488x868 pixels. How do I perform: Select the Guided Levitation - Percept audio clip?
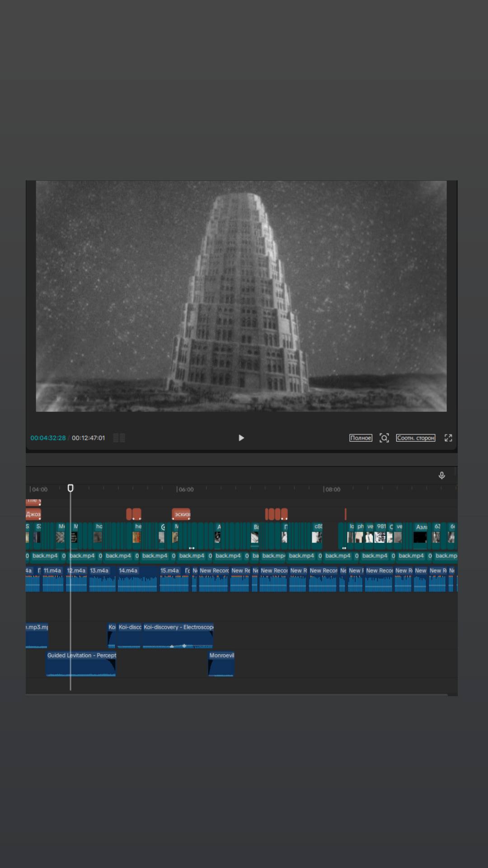(81, 664)
